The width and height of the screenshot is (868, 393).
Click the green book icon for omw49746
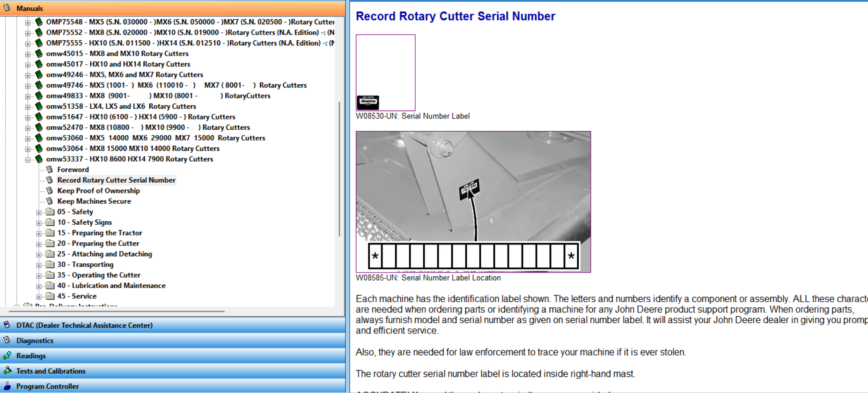coord(39,85)
